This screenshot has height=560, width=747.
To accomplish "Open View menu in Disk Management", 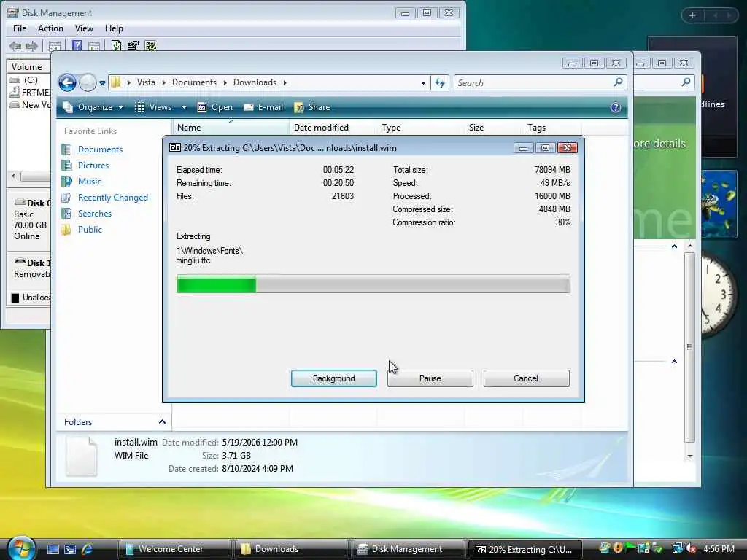I will click(x=84, y=28).
